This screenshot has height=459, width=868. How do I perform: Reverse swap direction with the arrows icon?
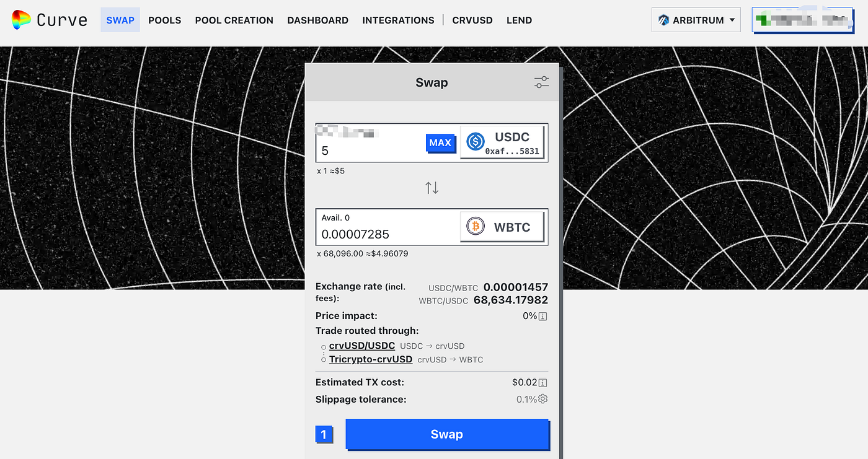click(x=432, y=187)
